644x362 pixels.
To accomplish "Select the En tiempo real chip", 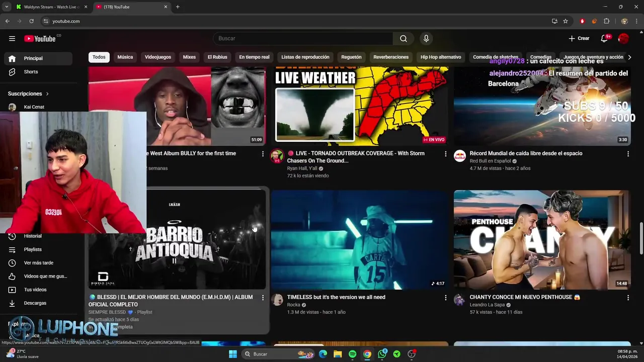I will (254, 57).
